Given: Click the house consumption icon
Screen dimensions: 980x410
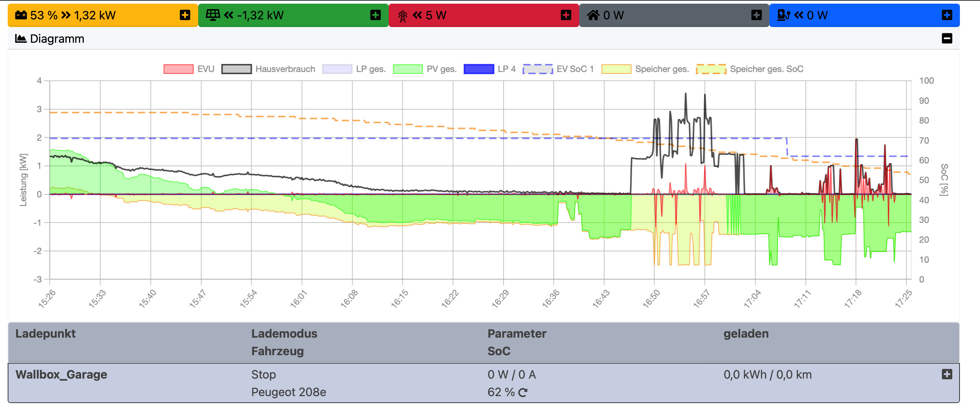Looking at the screenshot, I should coord(593,15).
